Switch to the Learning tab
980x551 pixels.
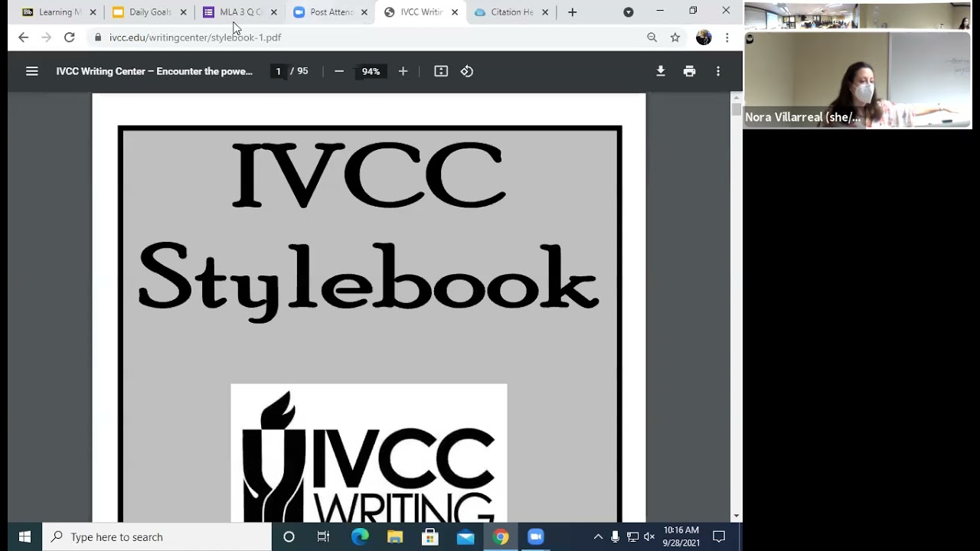point(52,12)
